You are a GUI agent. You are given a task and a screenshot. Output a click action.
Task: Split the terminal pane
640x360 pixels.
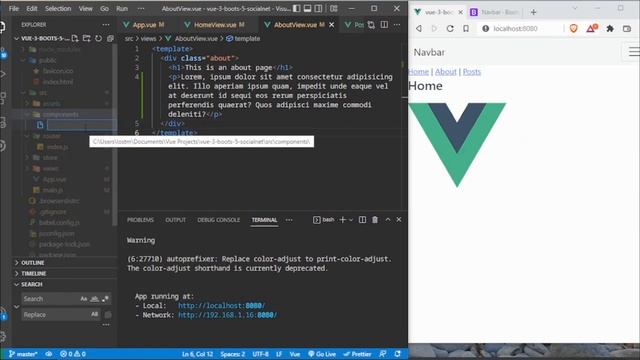coord(362,220)
